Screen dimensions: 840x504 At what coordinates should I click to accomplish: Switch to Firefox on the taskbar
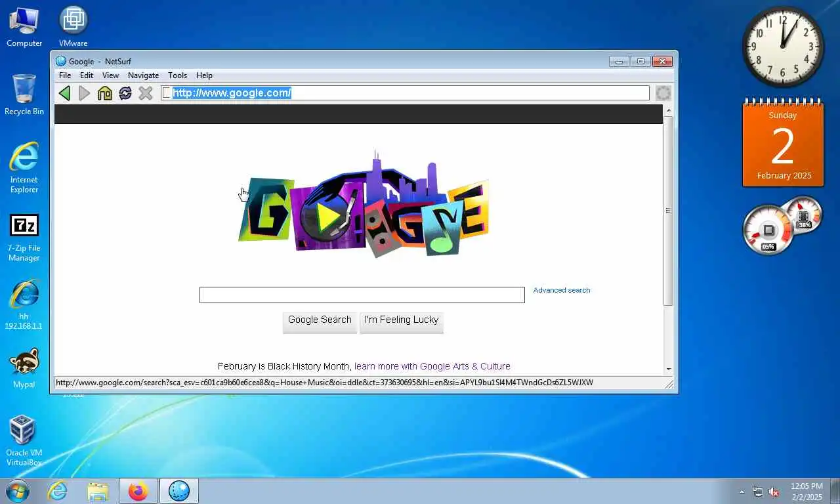coord(138,491)
